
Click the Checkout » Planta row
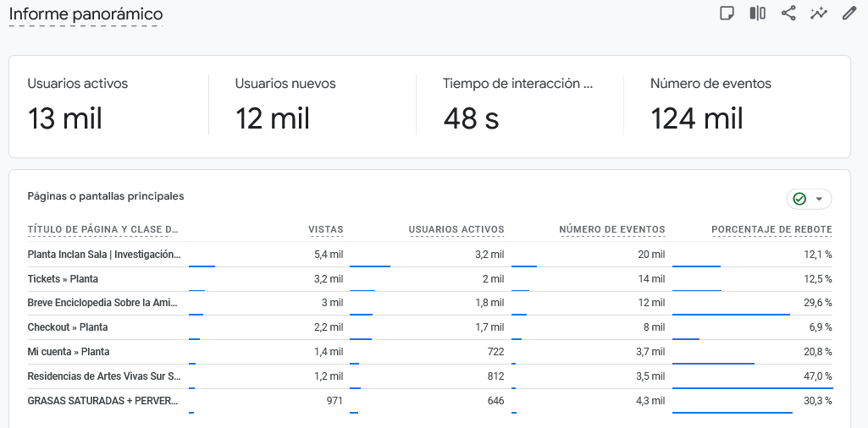(x=68, y=327)
